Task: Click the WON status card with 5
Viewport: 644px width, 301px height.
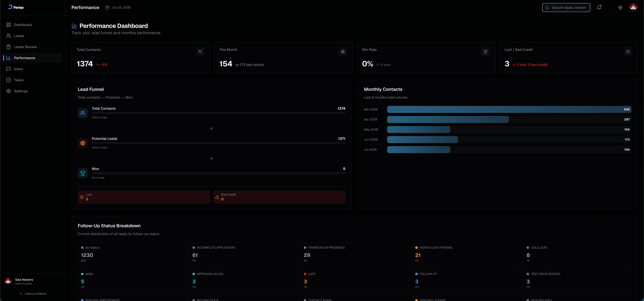Action: (x=132, y=280)
